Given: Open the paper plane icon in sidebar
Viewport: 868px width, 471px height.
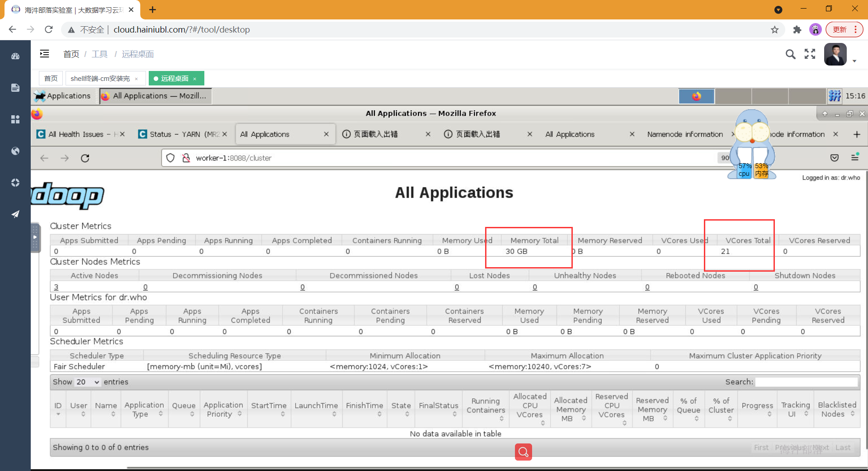Looking at the screenshot, I should coord(15,214).
